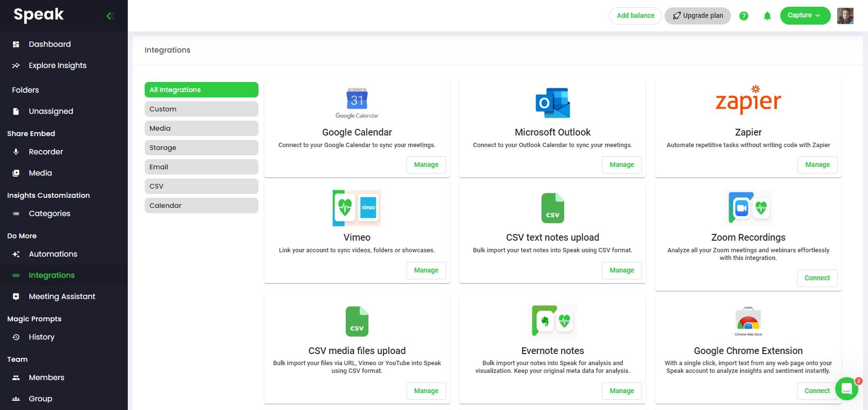The width and height of the screenshot is (868, 410).
Task: Click the Integrations page heading
Action: tap(167, 50)
